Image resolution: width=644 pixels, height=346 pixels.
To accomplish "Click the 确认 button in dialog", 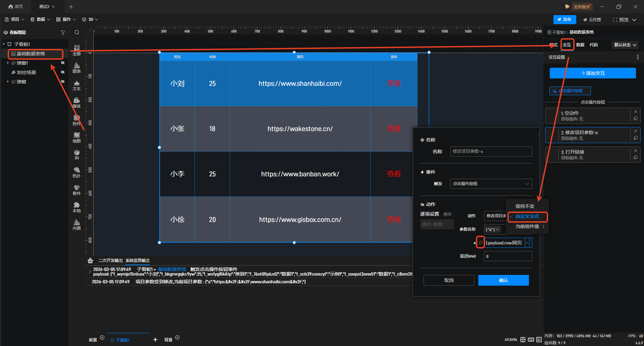I will pos(503,280).
